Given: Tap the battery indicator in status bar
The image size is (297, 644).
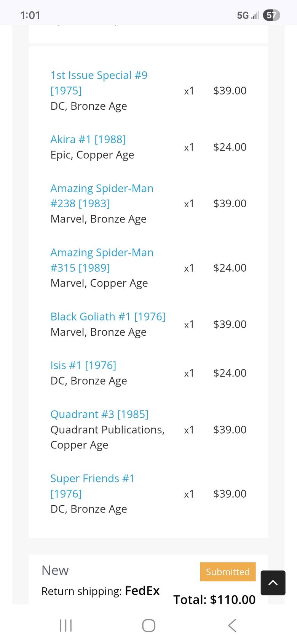Looking at the screenshot, I should (271, 15).
